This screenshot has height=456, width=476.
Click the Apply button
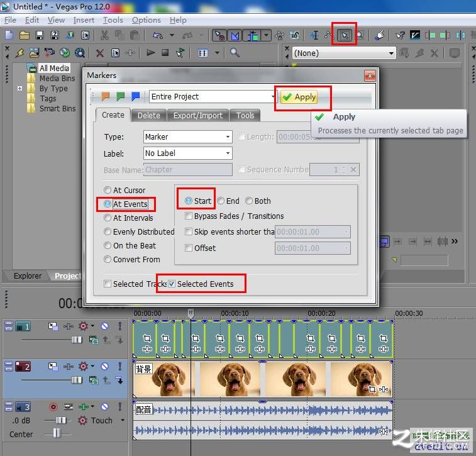tap(299, 97)
